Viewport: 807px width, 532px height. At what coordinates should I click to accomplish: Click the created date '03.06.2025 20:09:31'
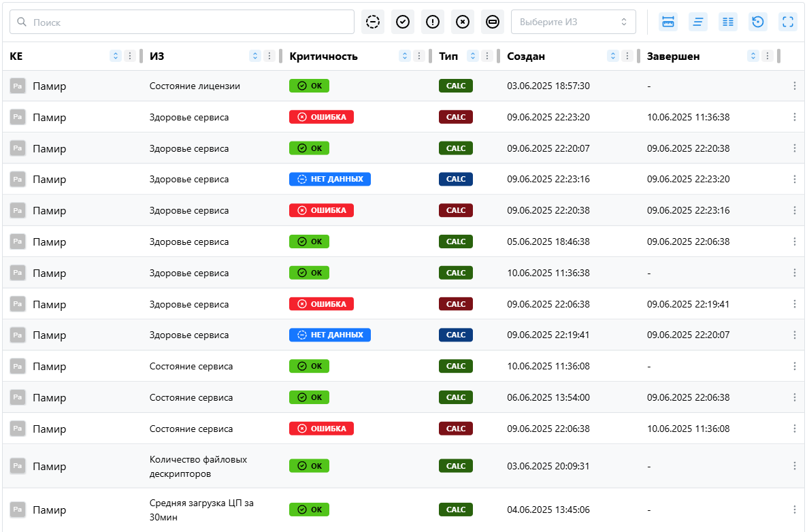(548, 466)
